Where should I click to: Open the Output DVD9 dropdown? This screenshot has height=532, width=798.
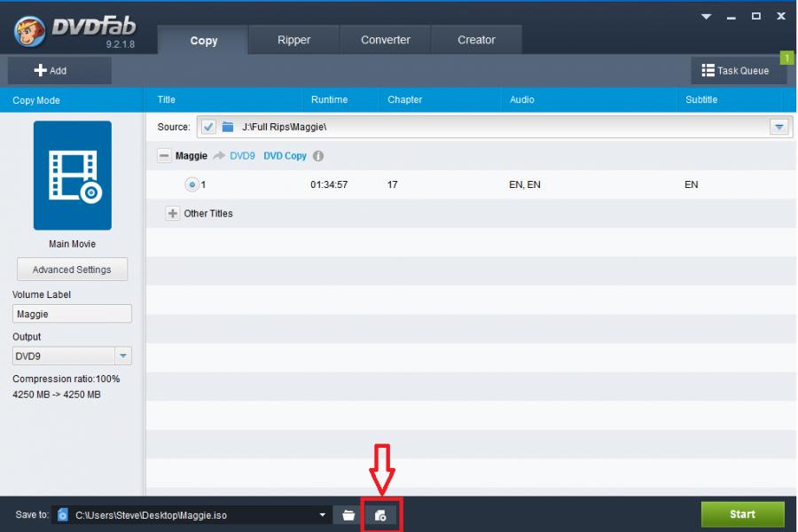[x=123, y=356]
